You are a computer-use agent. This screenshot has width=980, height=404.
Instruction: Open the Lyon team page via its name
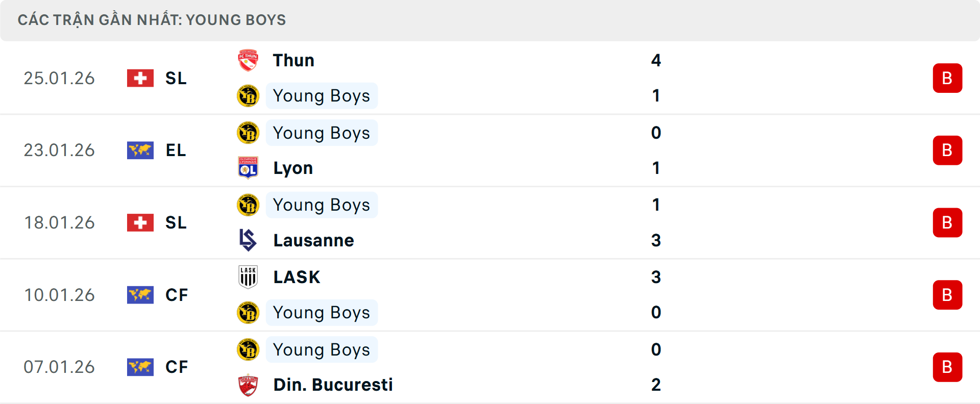(292, 168)
